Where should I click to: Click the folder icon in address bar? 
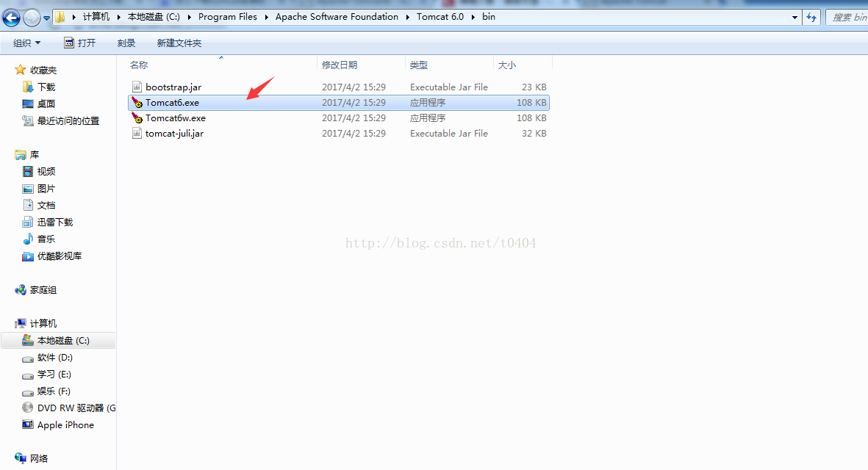60,17
